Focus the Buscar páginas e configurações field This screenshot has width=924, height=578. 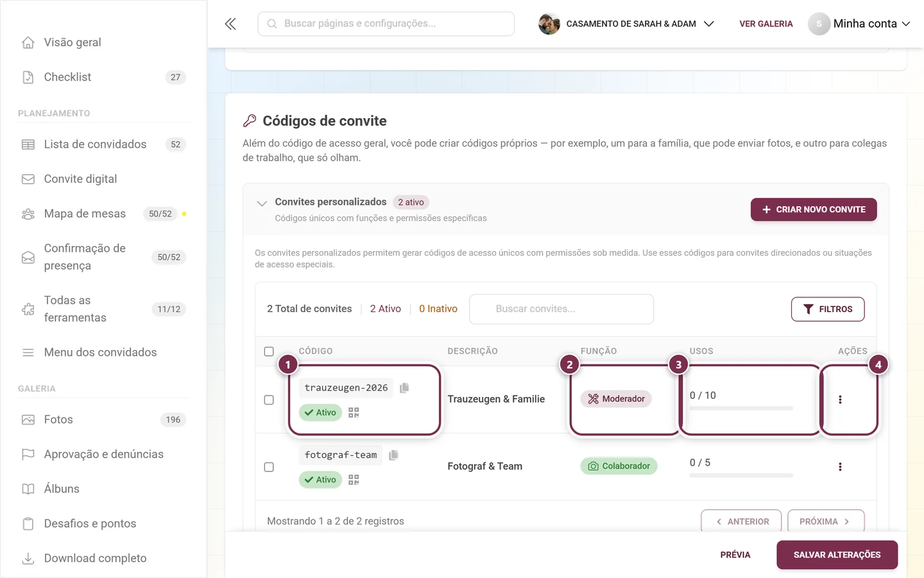pyautogui.click(x=386, y=24)
